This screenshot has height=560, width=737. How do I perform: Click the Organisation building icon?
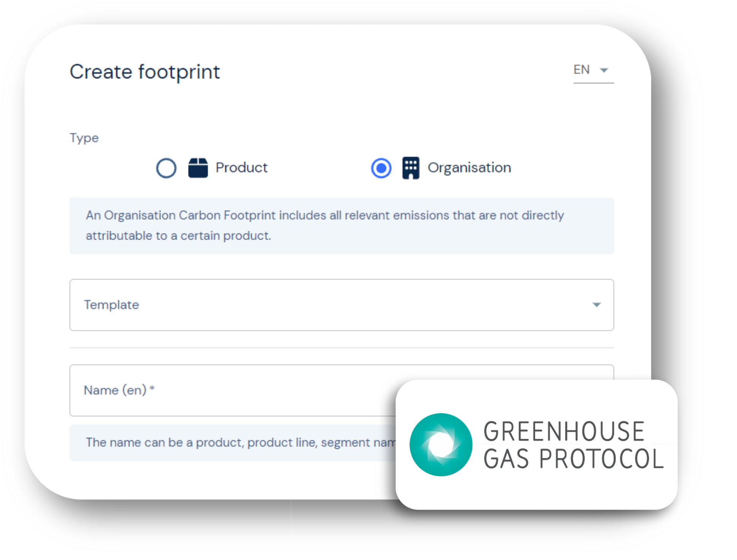[x=411, y=168]
